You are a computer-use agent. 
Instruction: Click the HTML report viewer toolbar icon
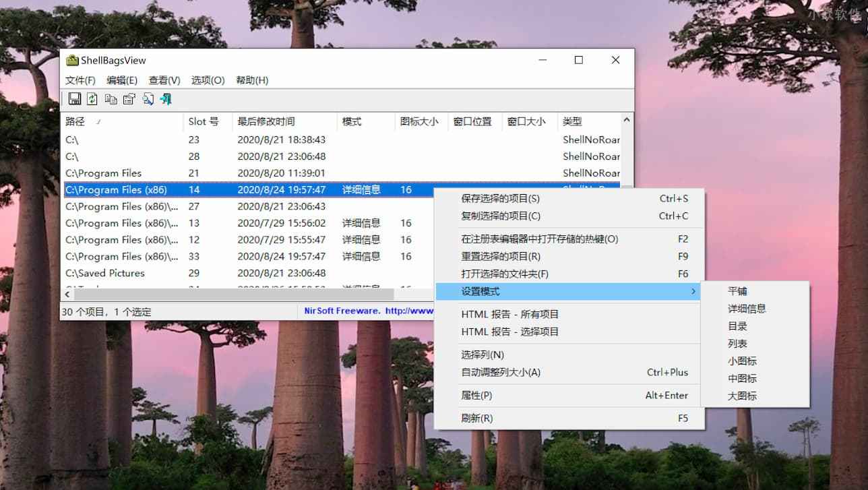pos(148,99)
